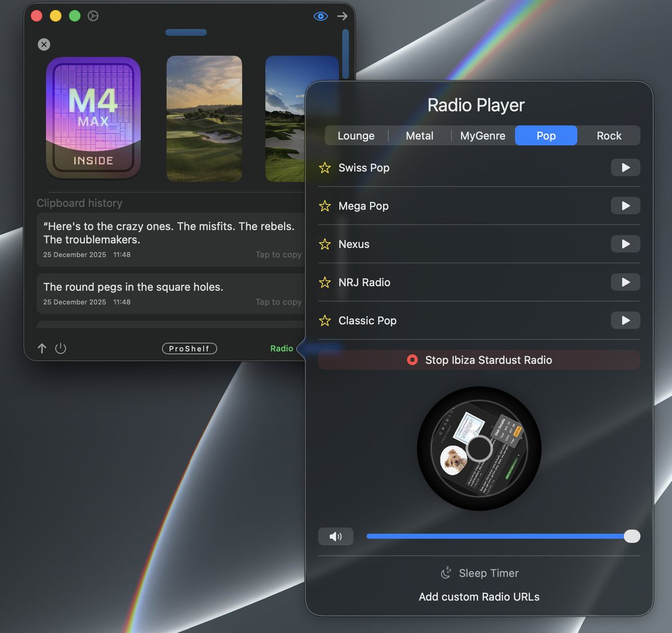Switch to the Rock tab
This screenshot has height=633, width=672.
(x=608, y=136)
